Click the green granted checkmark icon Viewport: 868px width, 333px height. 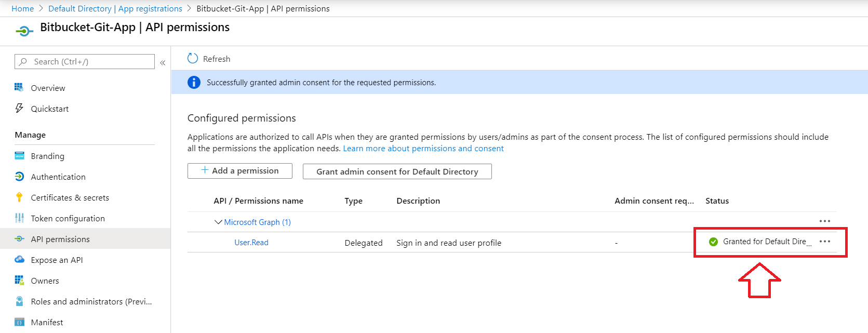point(713,242)
